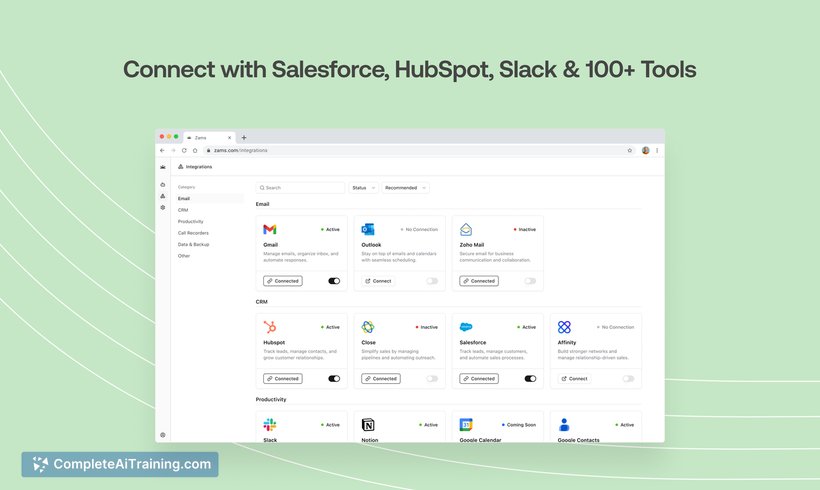Open the settings gear in left sidebar
Image resolution: width=820 pixels, height=490 pixels.
[163, 208]
